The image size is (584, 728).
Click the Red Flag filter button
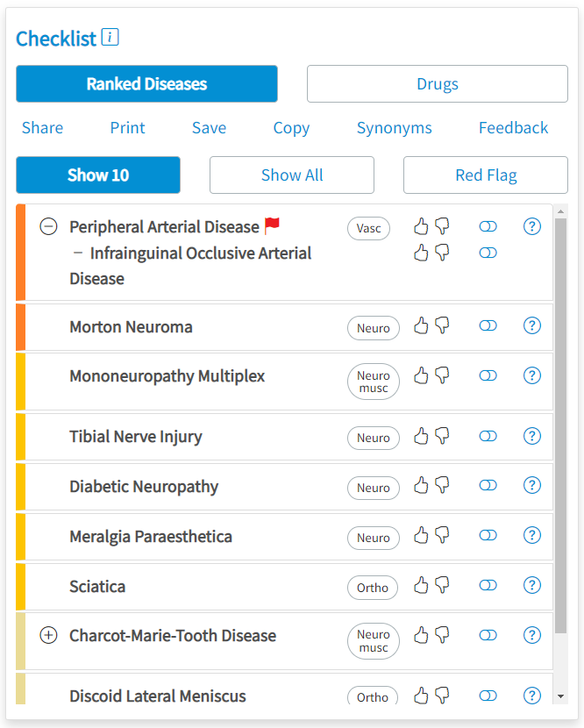click(x=485, y=175)
